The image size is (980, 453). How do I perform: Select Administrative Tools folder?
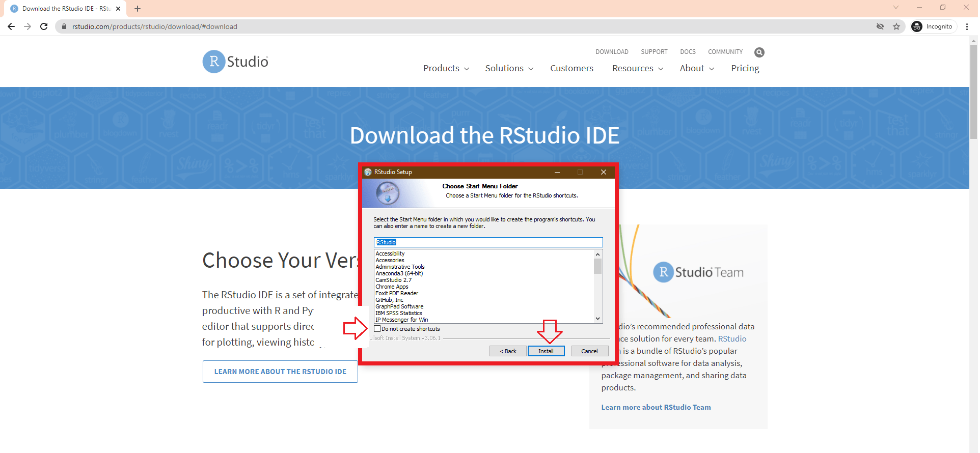click(x=400, y=267)
